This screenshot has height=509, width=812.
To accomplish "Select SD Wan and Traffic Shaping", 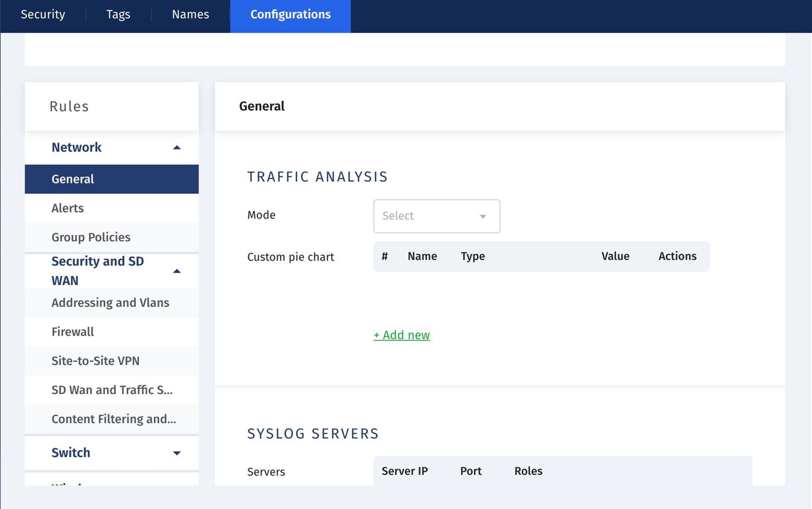I will pyautogui.click(x=112, y=390).
